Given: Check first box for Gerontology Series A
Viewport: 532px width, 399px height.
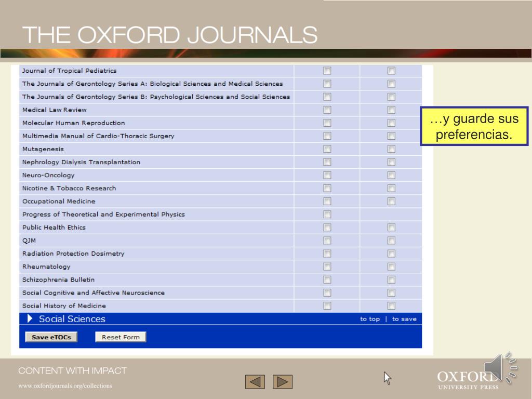Looking at the screenshot, I should click(x=327, y=84).
